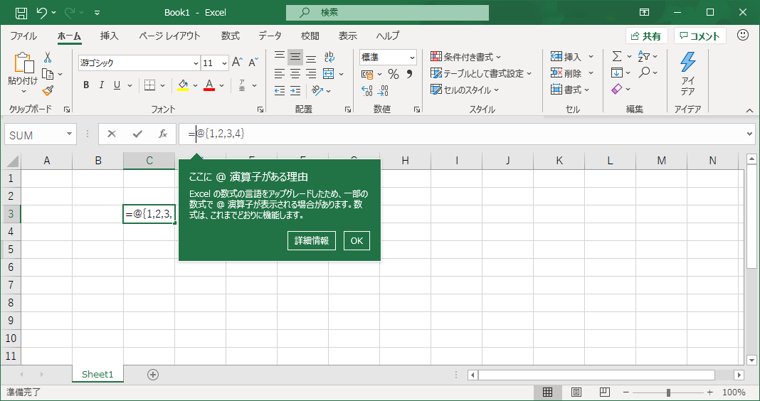Toggle Bold formatting
Image resolution: width=760 pixels, height=401 pixels.
click(x=86, y=85)
